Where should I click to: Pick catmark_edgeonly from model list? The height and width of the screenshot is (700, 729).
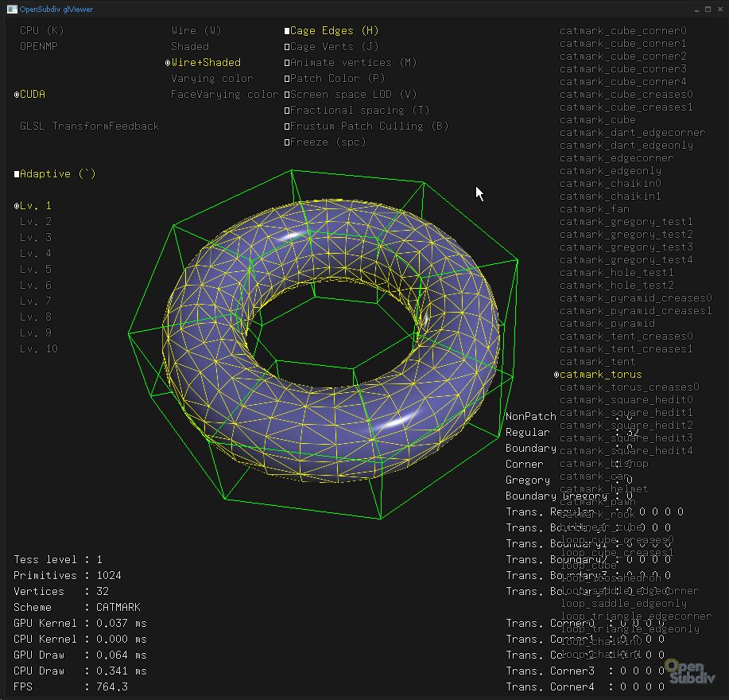click(611, 171)
